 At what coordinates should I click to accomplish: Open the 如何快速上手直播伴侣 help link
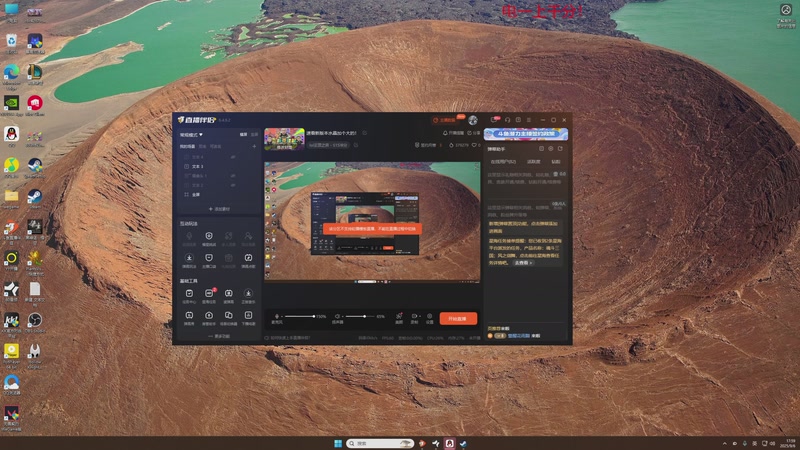[287, 338]
